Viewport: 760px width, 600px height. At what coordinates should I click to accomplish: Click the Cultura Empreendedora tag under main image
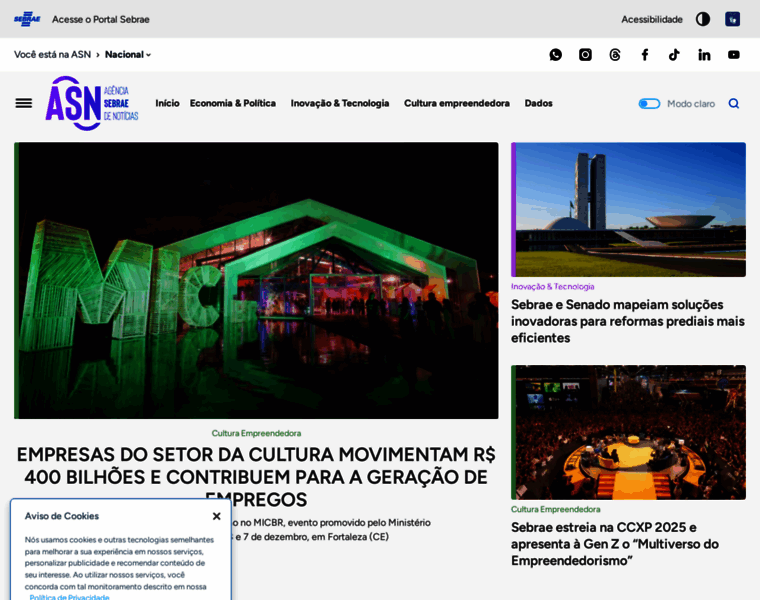[x=256, y=433]
